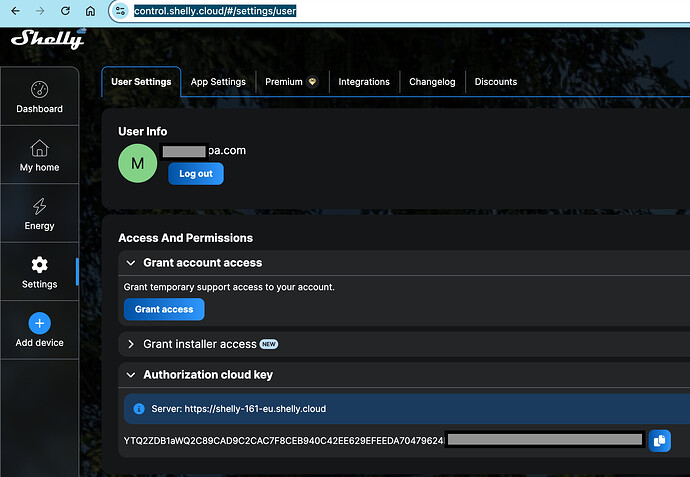The height and width of the screenshot is (477, 690).
Task: Open My home house icon
Action: tap(40, 148)
